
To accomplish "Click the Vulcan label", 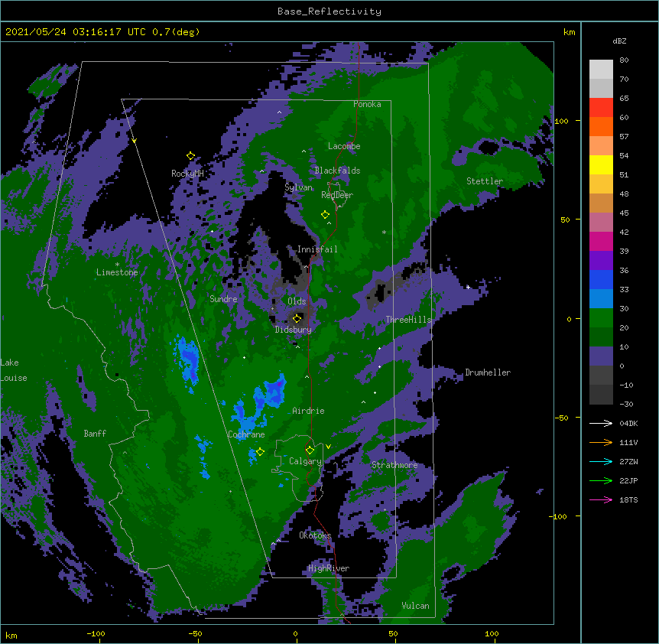I will (415, 606).
